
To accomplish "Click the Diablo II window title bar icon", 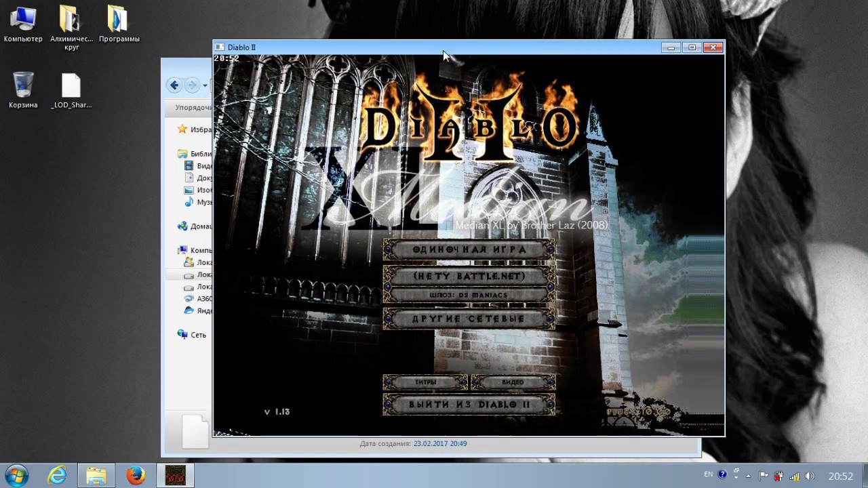I will pyautogui.click(x=219, y=47).
